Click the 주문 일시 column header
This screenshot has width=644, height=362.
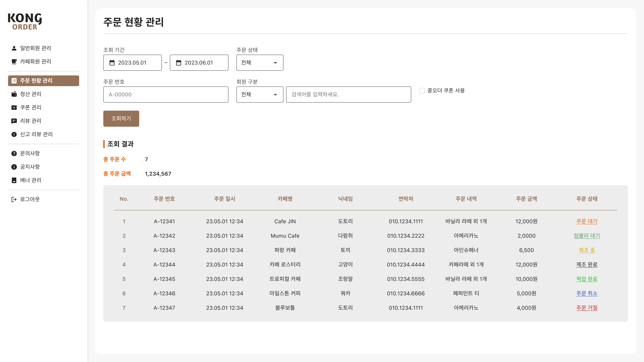(225, 199)
